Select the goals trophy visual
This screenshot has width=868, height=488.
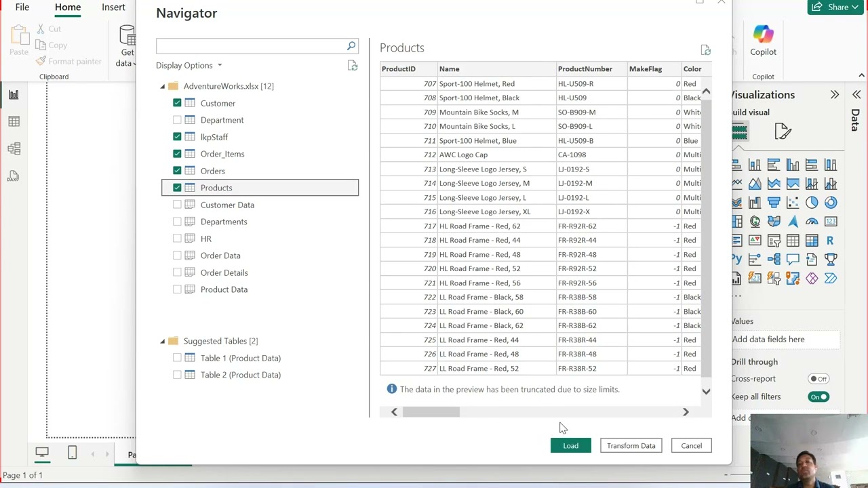click(x=831, y=260)
